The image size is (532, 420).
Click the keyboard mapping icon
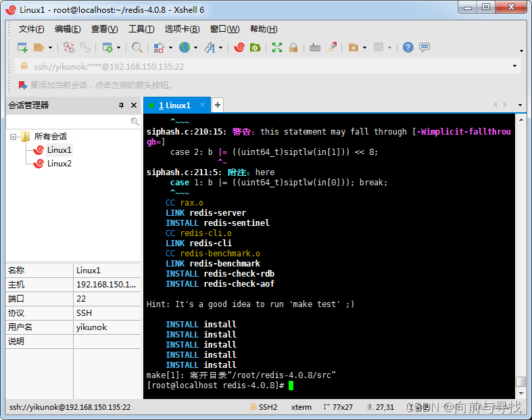(x=315, y=48)
